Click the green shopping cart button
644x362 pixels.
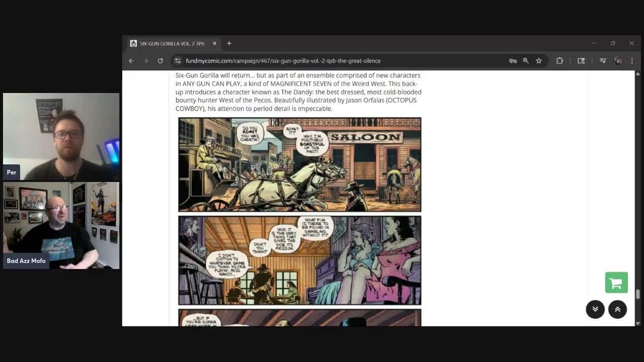tap(616, 283)
